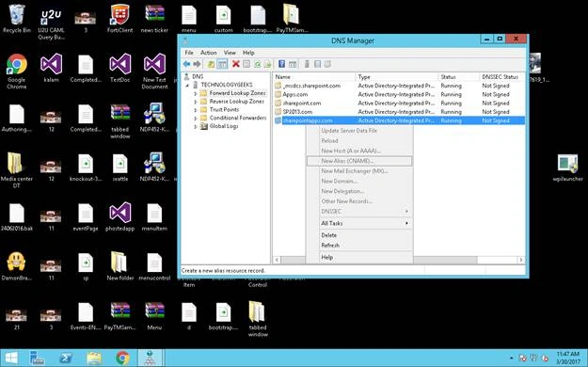Expand the Trust Points node arrow
This screenshot has width=588, height=367.
click(x=196, y=110)
